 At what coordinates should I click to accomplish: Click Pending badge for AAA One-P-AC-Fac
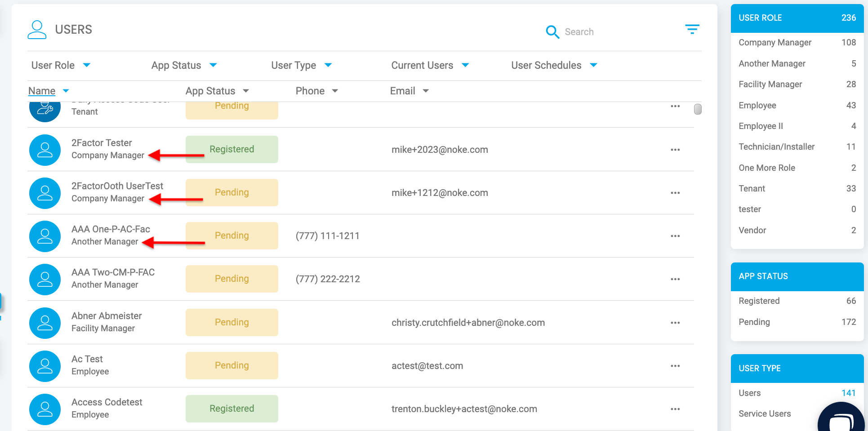[232, 235]
